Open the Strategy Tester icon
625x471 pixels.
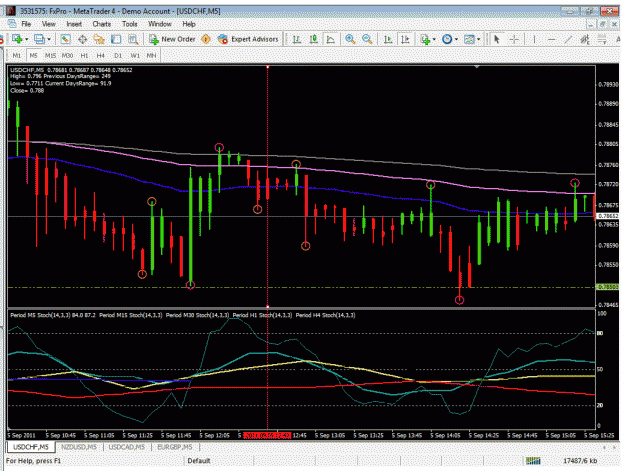click(x=133, y=39)
